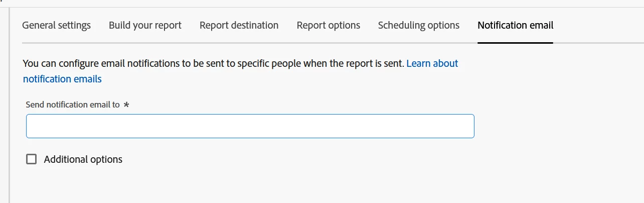Viewport: 644px width, 203px height.
Task: Click the tab bar's horizontal separator line
Action: [251, 43]
